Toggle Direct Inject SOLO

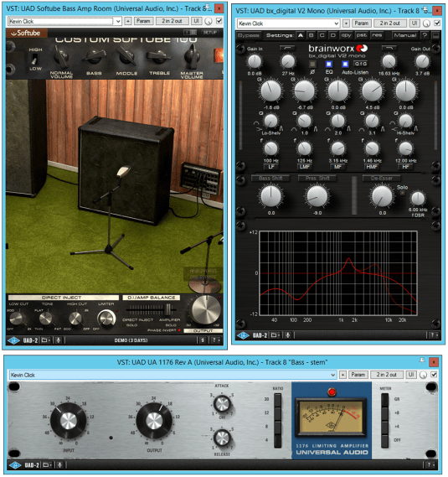[x=124, y=325]
